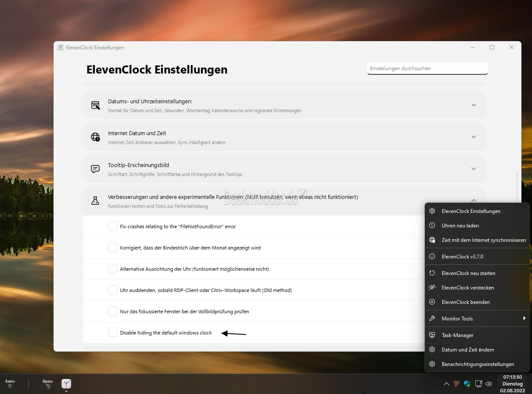
Task: Open the network tray icon
Action: [478, 384]
